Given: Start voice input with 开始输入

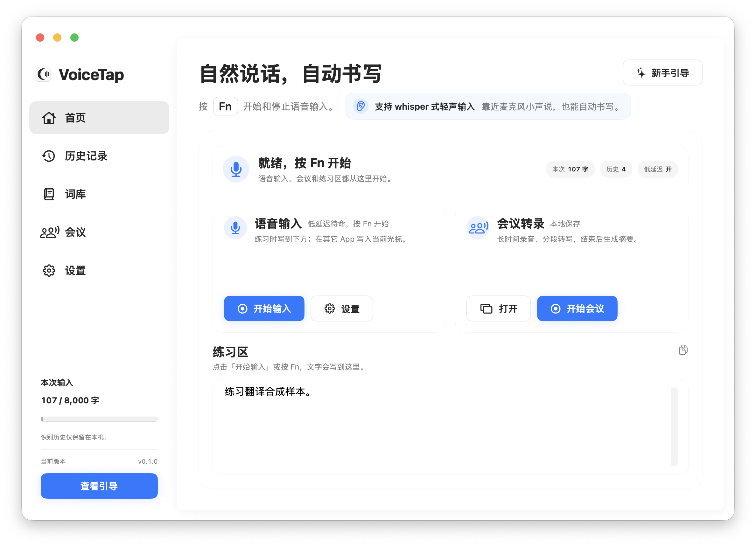Looking at the screenshot, I should 264,308.
